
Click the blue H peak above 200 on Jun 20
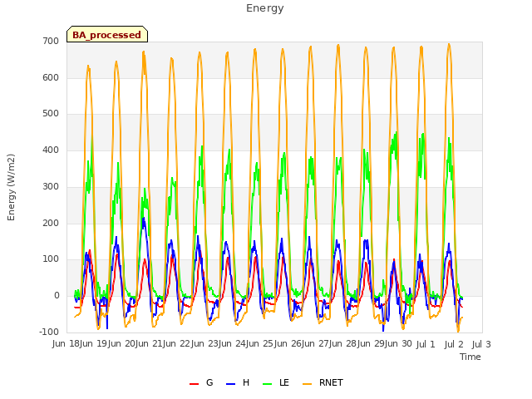144,219
